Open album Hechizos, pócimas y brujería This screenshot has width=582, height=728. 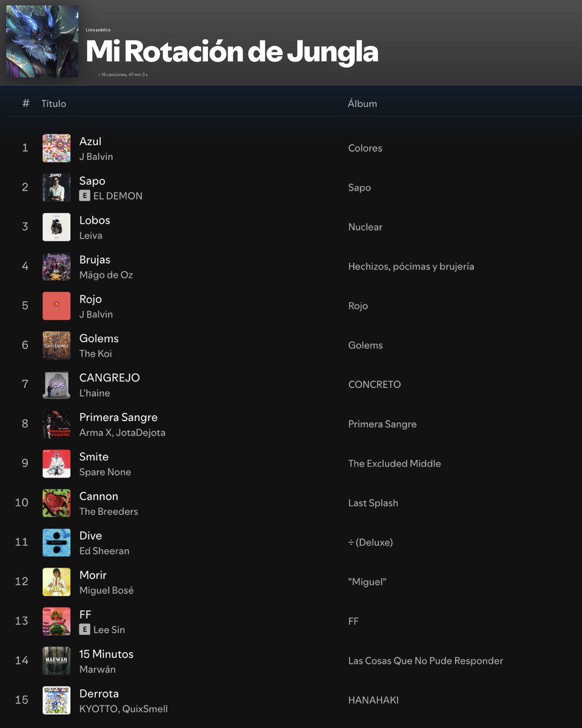tap(411, 266)
